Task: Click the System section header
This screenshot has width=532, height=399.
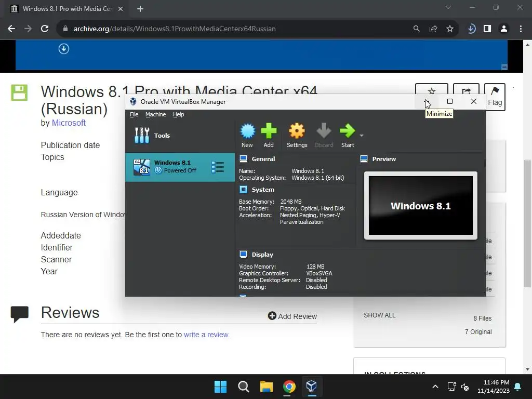Action: [x=262, y=190]
